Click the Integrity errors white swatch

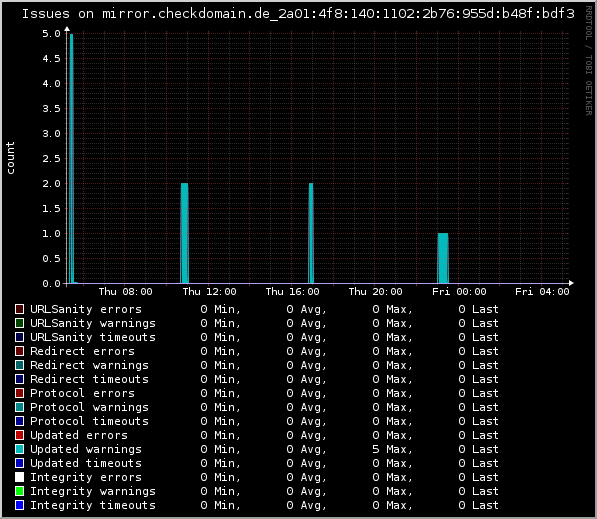click(19, 477)
